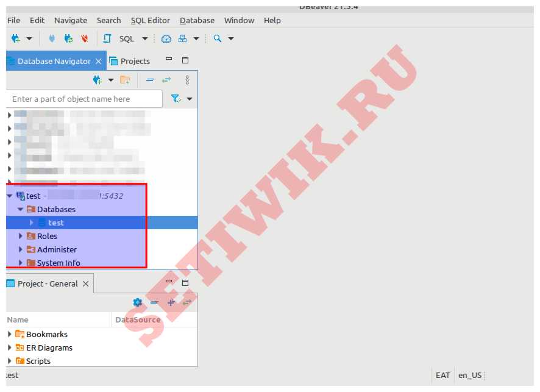540x392 pixels.
Task: Open dropdown beside Navigator panel's New Connection icon
Action: (x=111, y=80)
